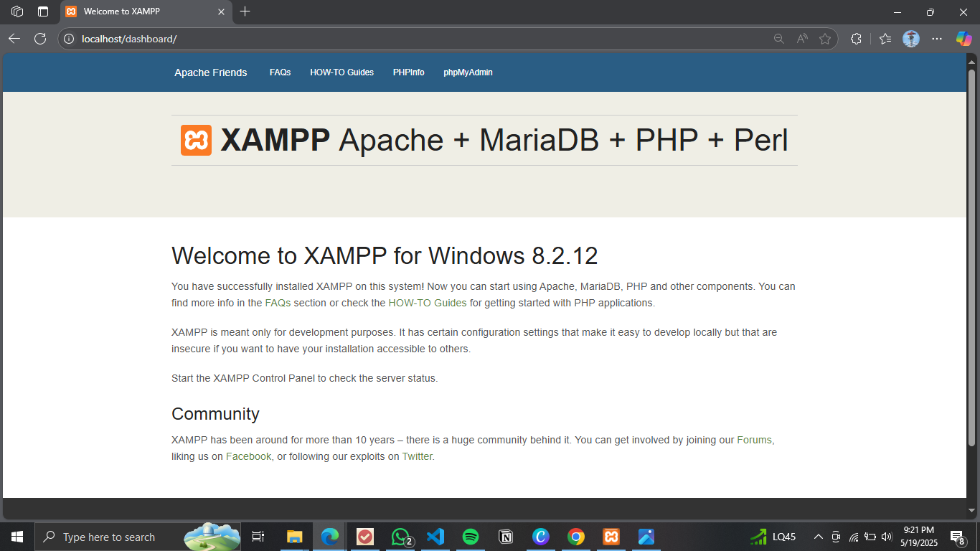This screenshot has width=980, height=551.
Task: Open Spotify from the taskbar
Action: tap(470, 537)
